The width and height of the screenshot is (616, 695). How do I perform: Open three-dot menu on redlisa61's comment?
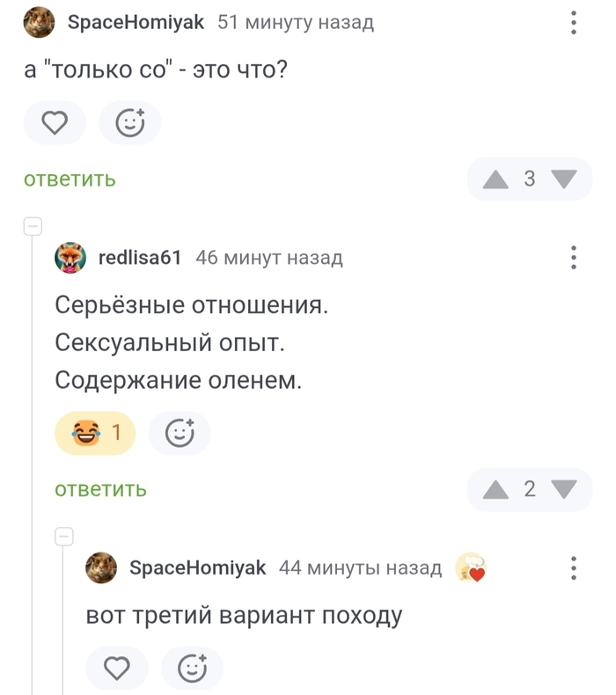point(574,258)
